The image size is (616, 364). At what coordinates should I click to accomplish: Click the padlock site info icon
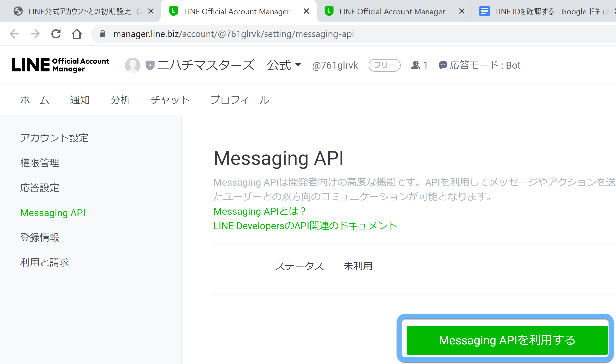pos(103,34)
